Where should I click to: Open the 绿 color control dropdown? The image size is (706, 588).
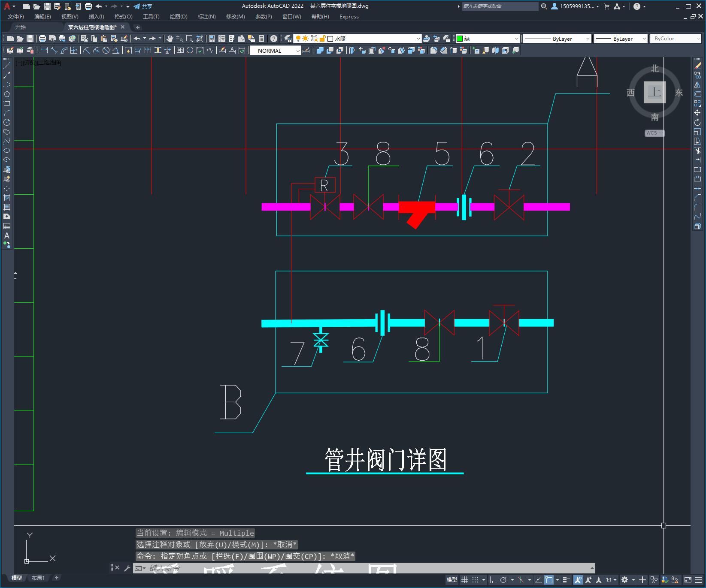[x=516, y=39]
